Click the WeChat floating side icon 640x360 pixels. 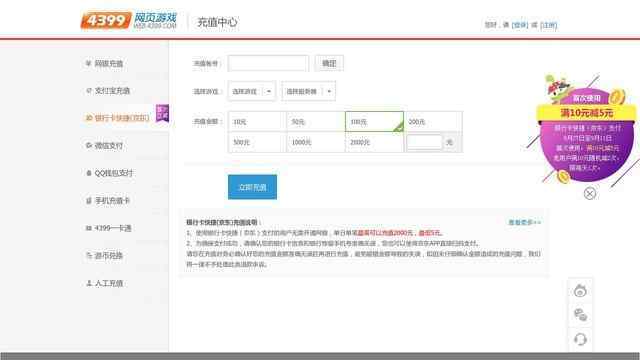pyautogui.click(x=580, y=315)
